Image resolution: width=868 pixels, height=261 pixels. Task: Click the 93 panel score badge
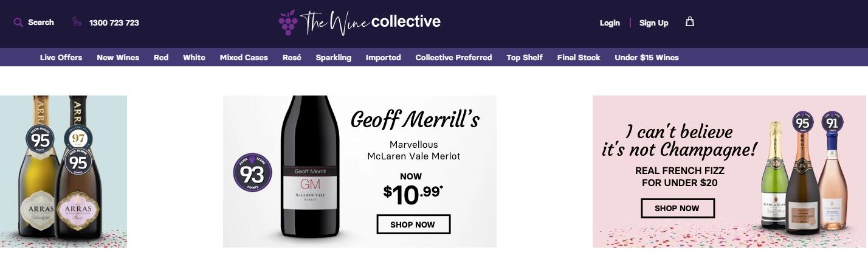pos(252,173)
